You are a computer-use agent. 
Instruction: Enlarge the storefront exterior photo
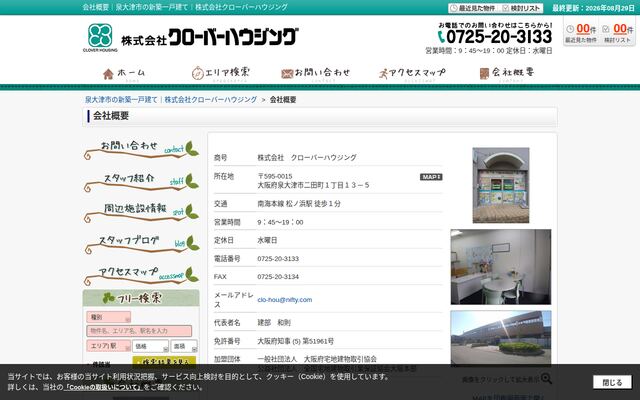tap(501, 185)
